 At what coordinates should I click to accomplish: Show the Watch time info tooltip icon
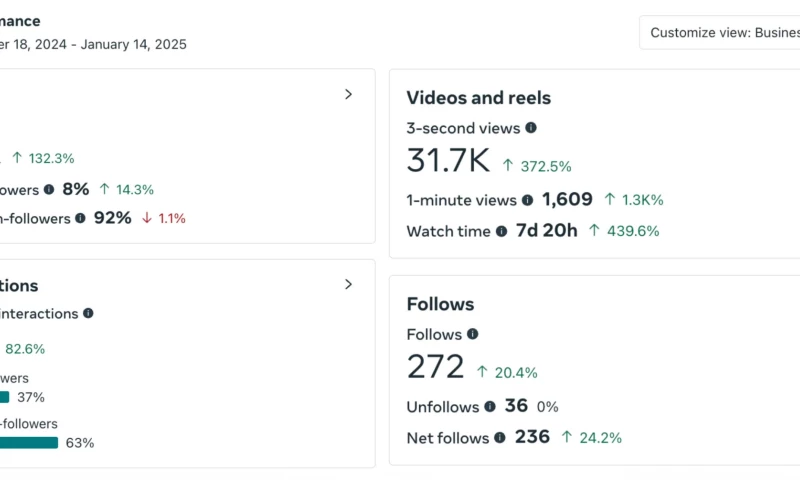pyautogui.click(x=501, y=231)
